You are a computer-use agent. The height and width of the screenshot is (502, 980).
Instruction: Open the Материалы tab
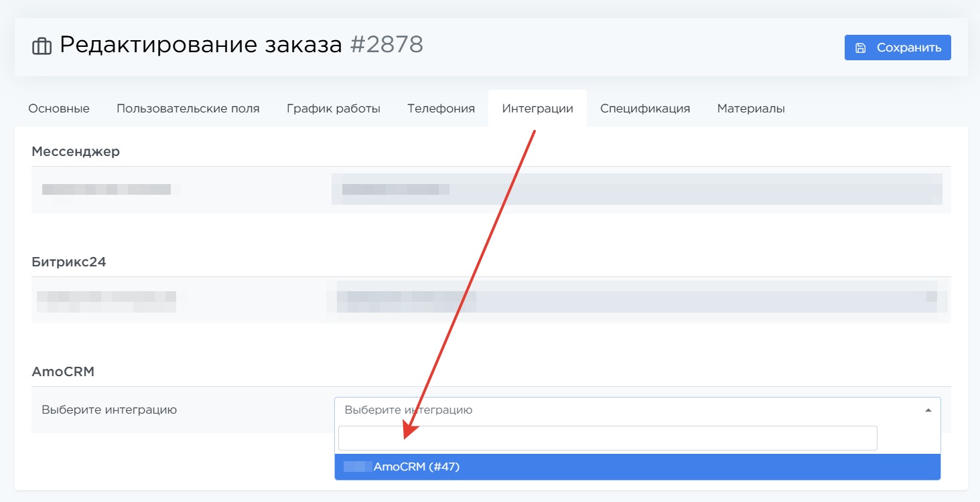pos(751,108)
